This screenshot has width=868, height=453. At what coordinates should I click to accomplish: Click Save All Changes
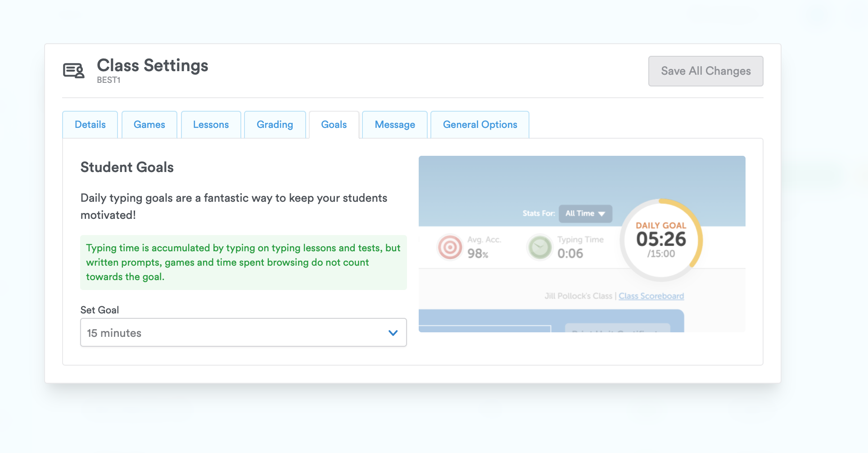(x=705, y=71)
